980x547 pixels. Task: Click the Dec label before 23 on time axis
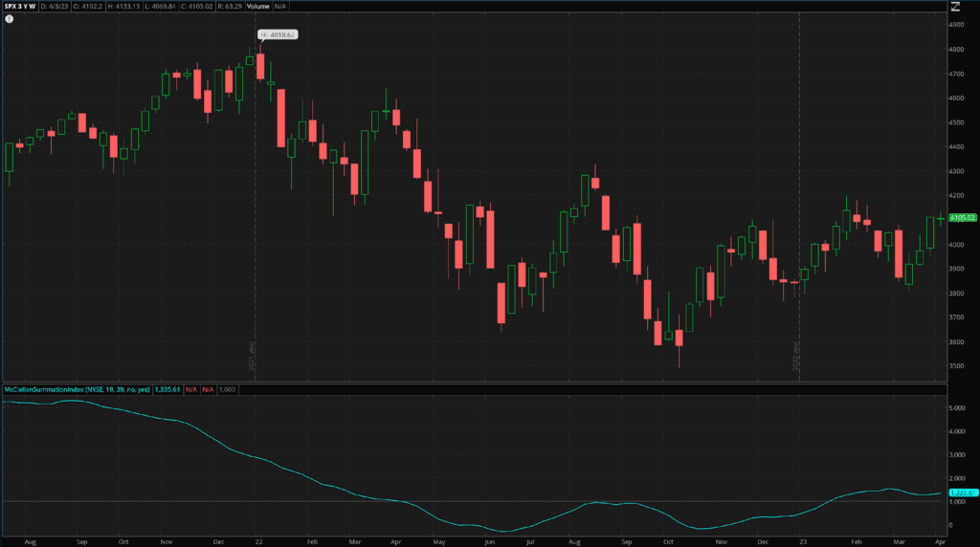pos(763,542)
